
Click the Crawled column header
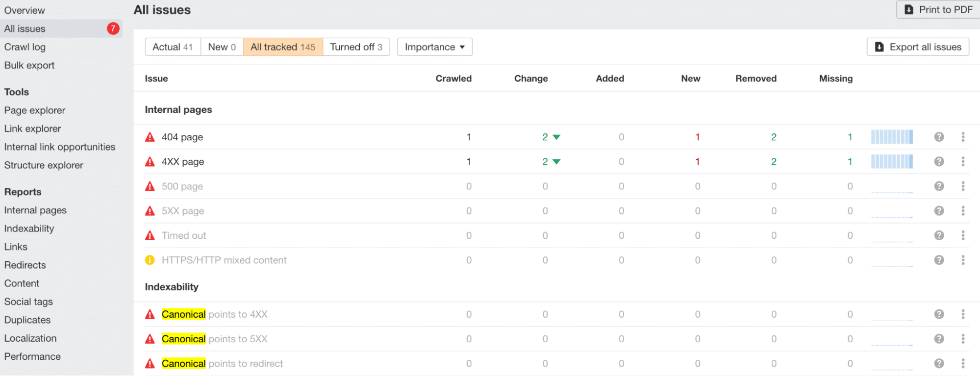point(453,78)
